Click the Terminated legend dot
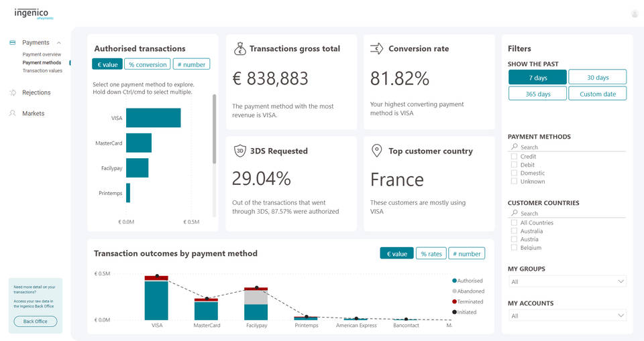Screen dimensions: 644x341 [x=454, y=301]
